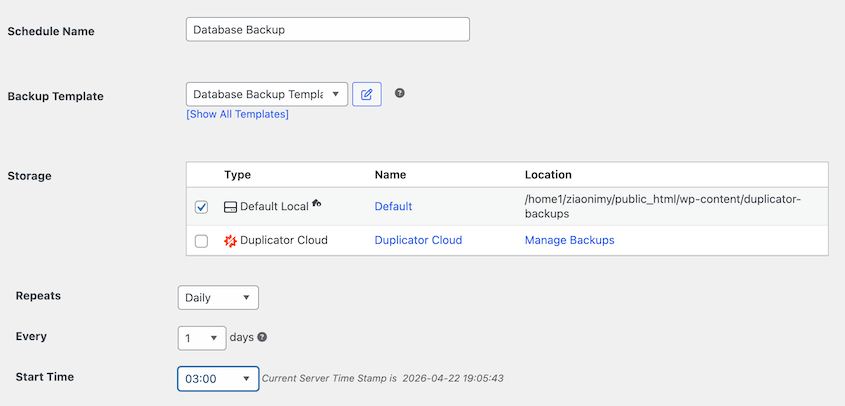Click the Repeats label
The image size is (845, 406).
click(38, 296)
